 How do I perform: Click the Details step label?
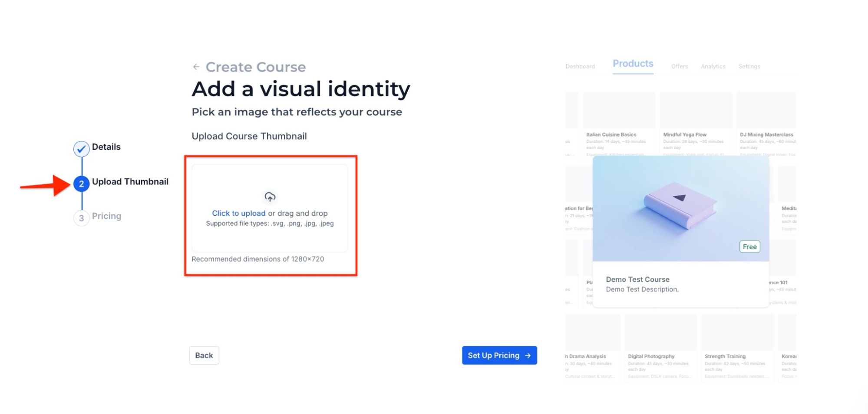point(106,147)
